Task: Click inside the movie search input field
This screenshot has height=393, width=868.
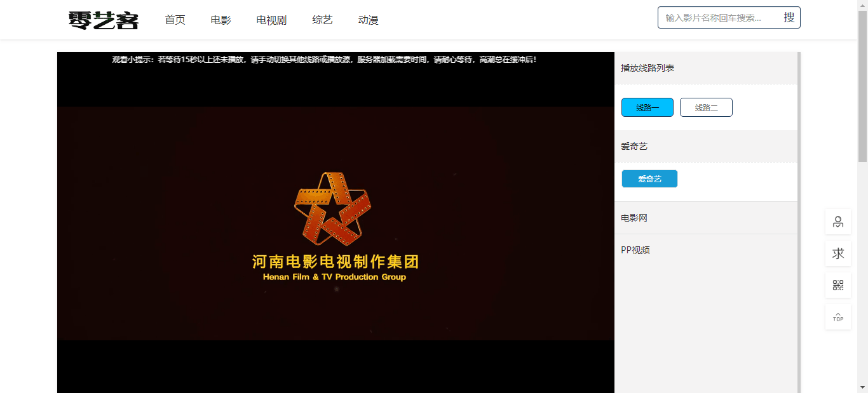Action: [718, 17]
